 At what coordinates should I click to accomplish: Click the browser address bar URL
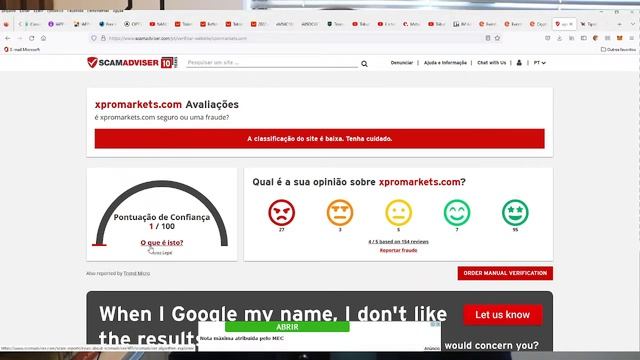[x=178, y=38]
